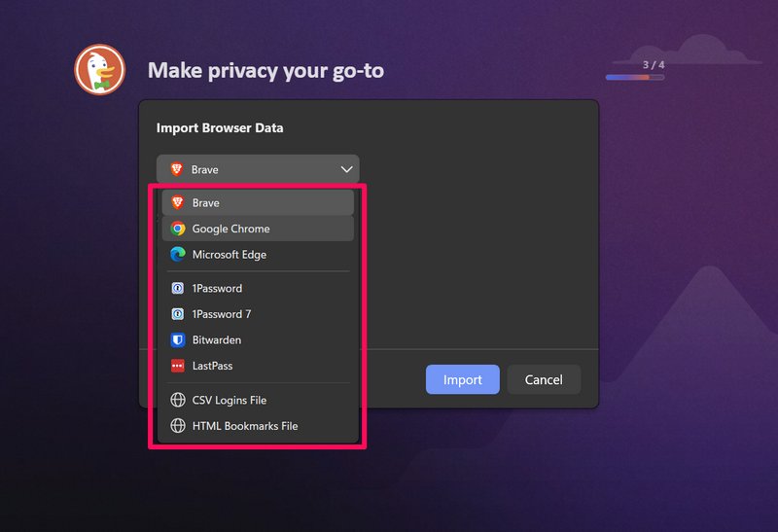Click the Bitwarden shield icon
This screenshot has height=532, width=778.
tap(178, 340)
